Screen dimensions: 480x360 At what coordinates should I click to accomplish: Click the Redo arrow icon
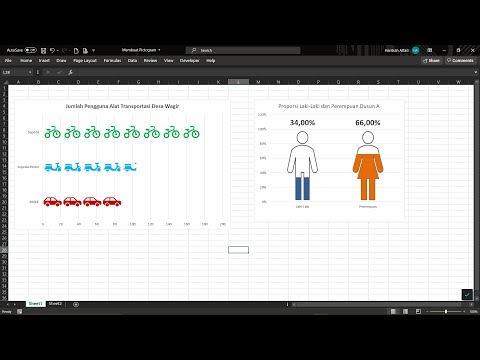pos(65,50)
